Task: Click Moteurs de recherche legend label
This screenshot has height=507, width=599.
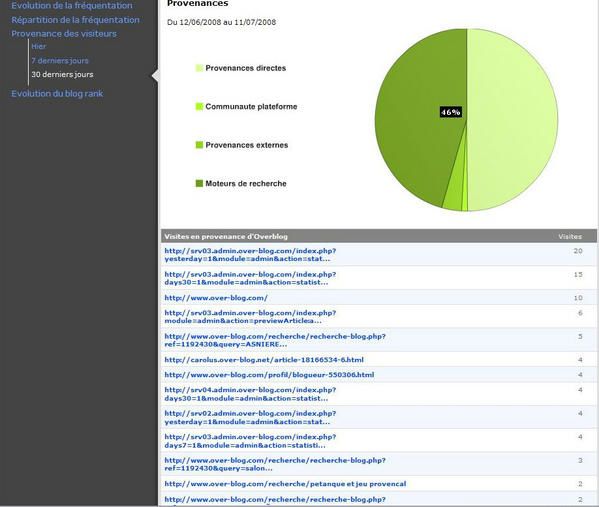Action: pyautogui.click(x=246, y=183)
